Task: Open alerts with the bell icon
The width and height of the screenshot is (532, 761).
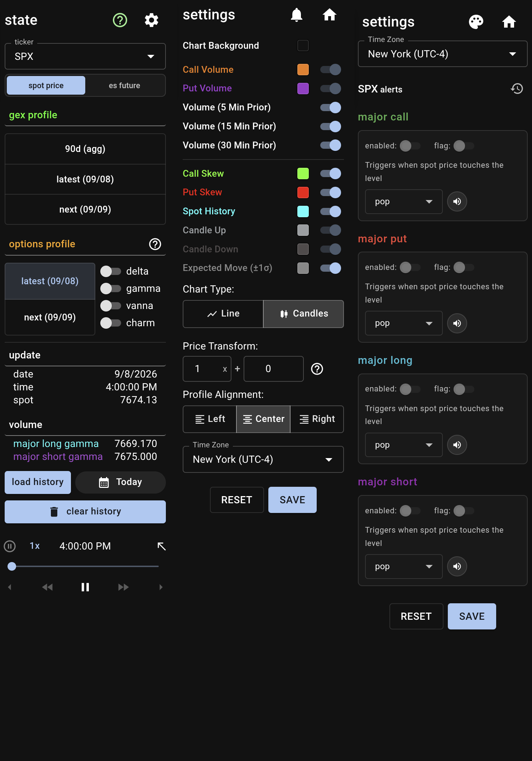Action: (297, 15)
